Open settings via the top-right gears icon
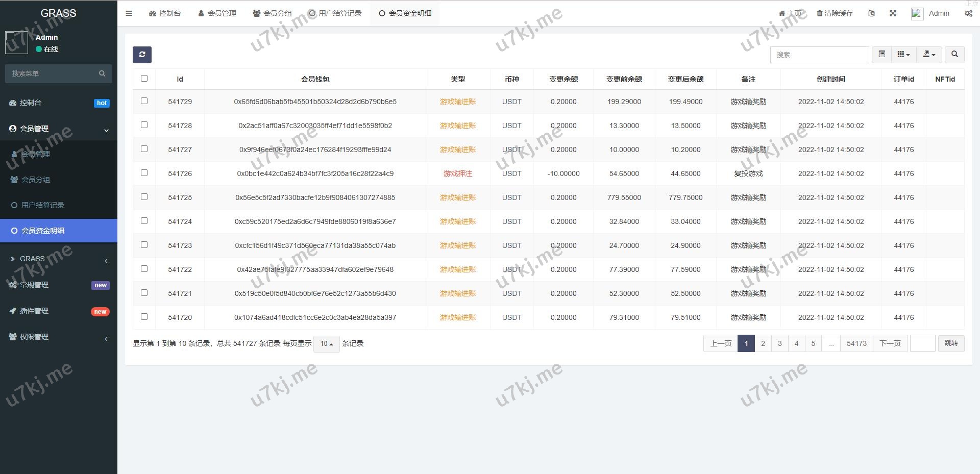980x474 pixels. (x=968, y=13)
